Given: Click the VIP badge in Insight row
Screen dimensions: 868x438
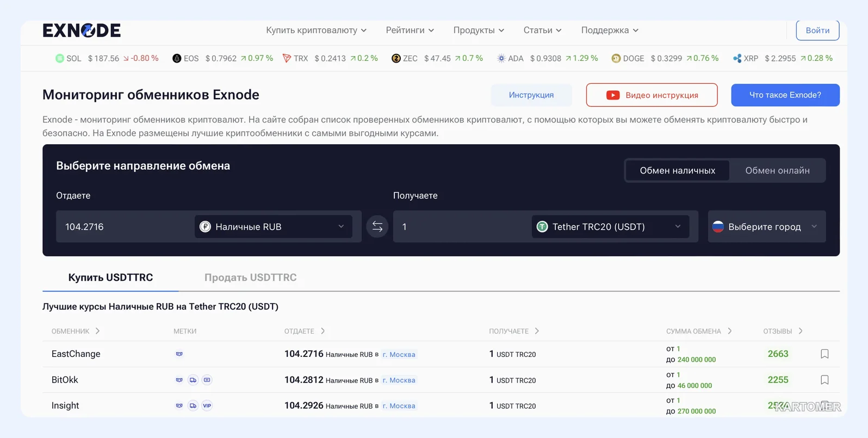Looking at the screenshot, I should [207, 406].
